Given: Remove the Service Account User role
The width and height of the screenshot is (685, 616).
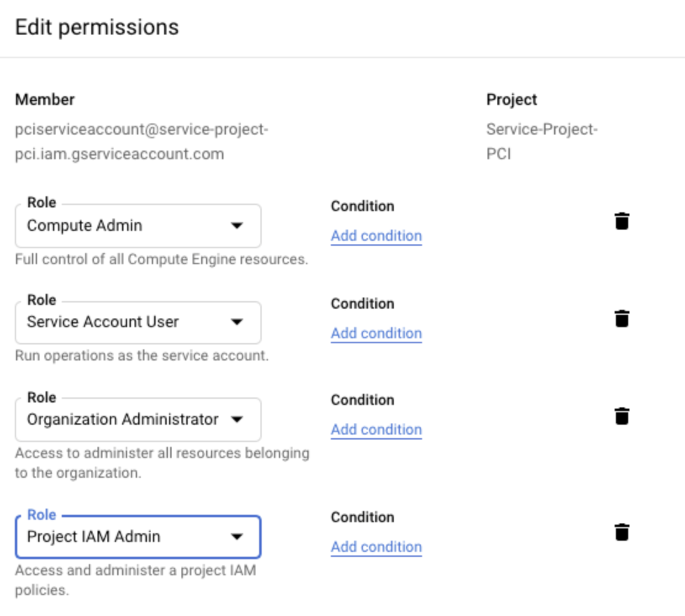Looking at the screenshot, I should pyautogui.click(x=622, y=318).
